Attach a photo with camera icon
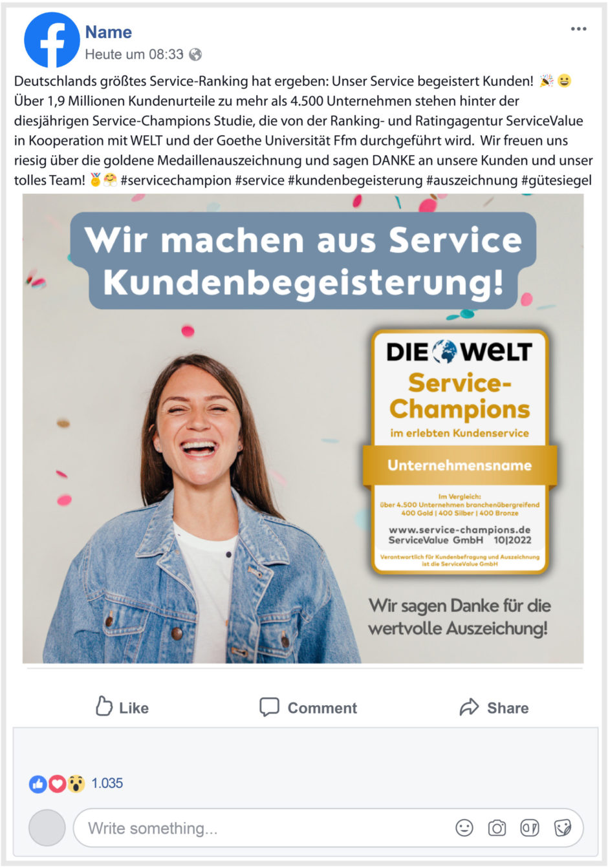Viewport: 608px width, 868px height. (x=497, y=828)
